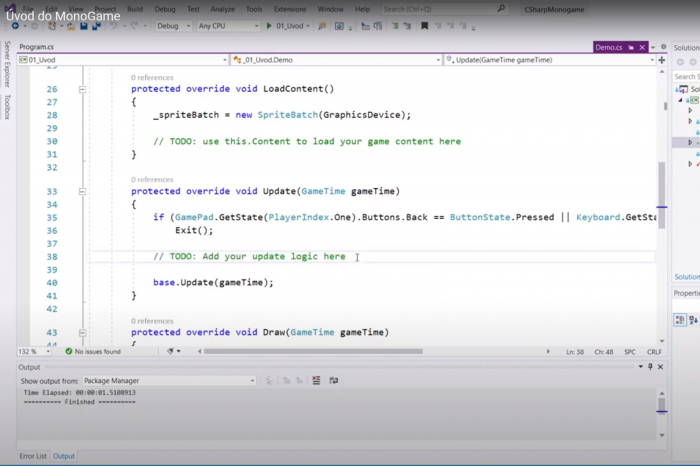
Task: Click the Open File folder icon
Action: click(71, 26)
